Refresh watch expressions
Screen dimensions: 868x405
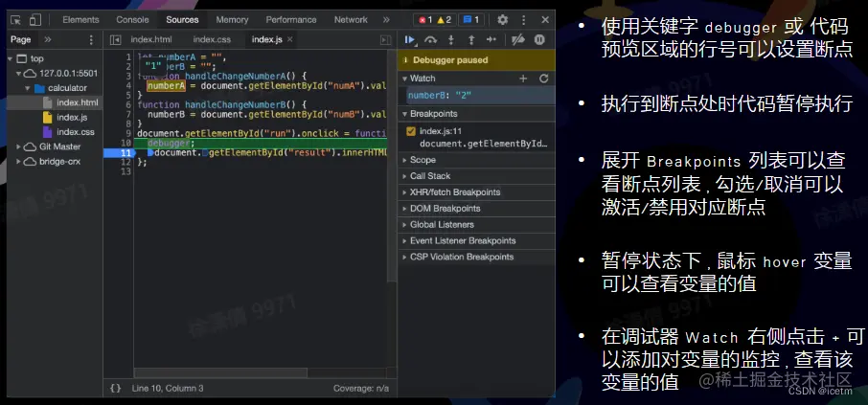click(543, 79)
